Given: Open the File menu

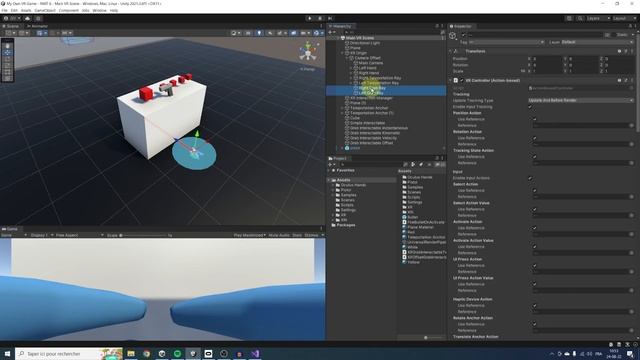Looking at the screenshot, I should [4, 10].
